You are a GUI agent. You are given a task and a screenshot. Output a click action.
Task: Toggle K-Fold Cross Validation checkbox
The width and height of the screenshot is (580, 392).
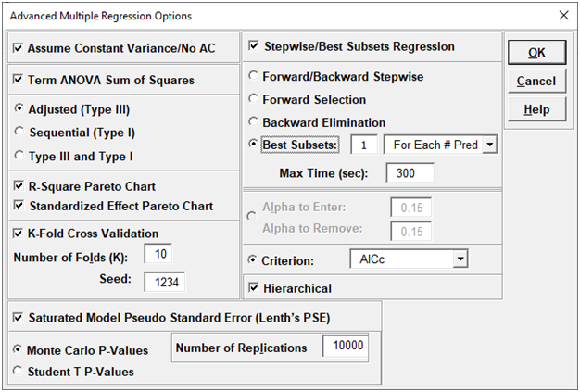click(x=19, y=234)
